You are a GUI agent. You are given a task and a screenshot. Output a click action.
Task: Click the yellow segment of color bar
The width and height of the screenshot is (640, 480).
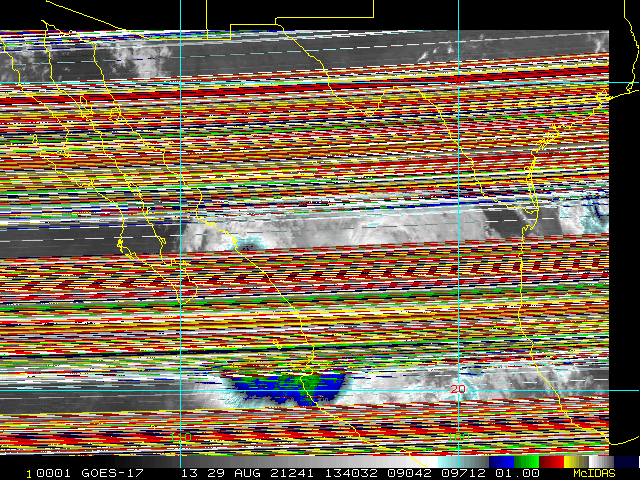576,462
